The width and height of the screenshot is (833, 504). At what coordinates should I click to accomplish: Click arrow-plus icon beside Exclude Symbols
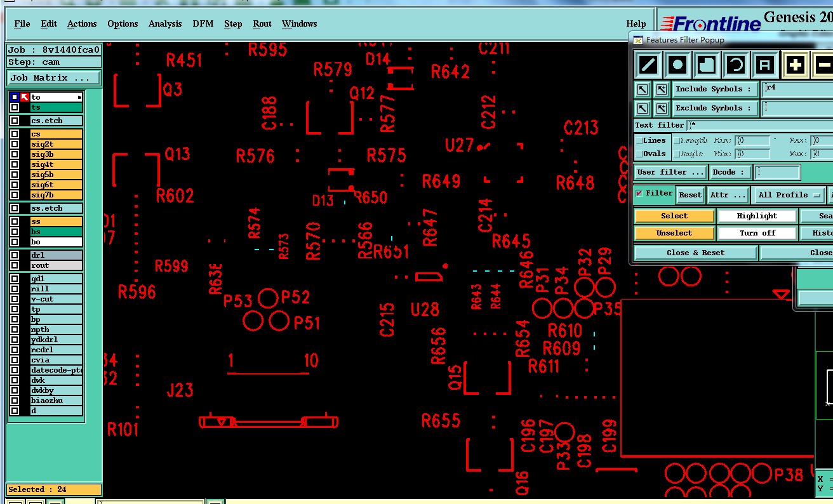pyautogui.click(x=661, y=109)
